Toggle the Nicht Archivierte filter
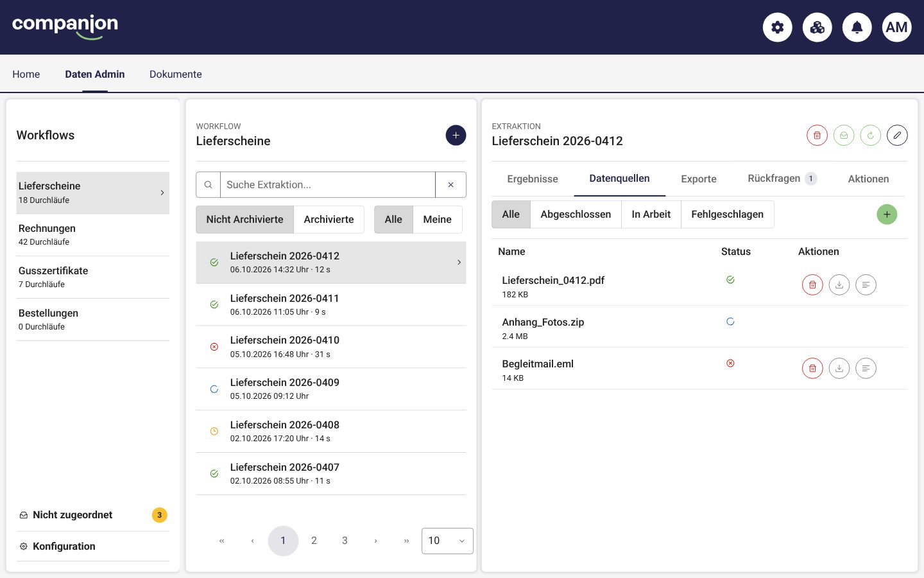The width and height of the screenshot is (924, 578). (x=244, y=220)
